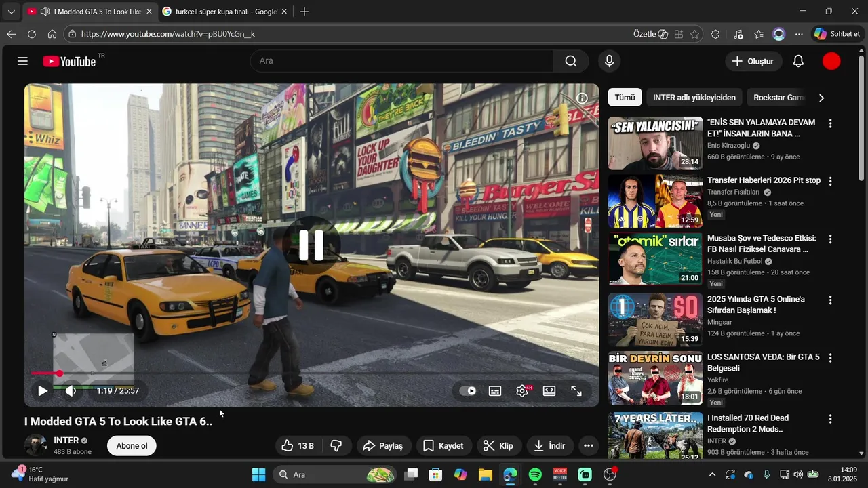868x488 pixels.
Task: Open the Windows Start menu
Action: (x=259, y=474)
